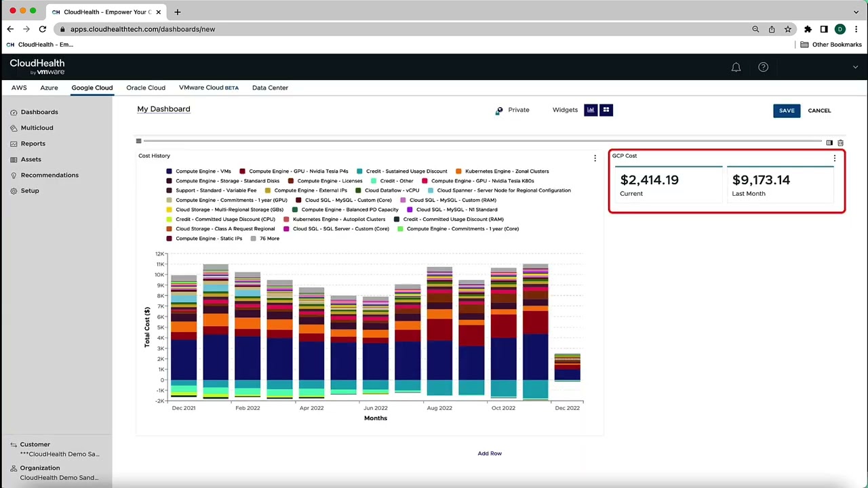Image resolution: width=868 pixels, height=488 pixels.
Task: Delete the row with trash icon
Action: point(840,143)
